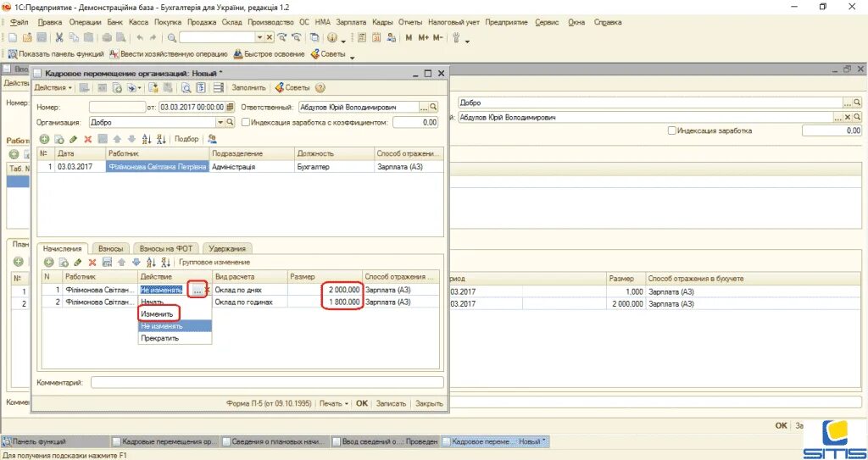
Task: Click ellipsis button in Действие cell
Action: 197,290
